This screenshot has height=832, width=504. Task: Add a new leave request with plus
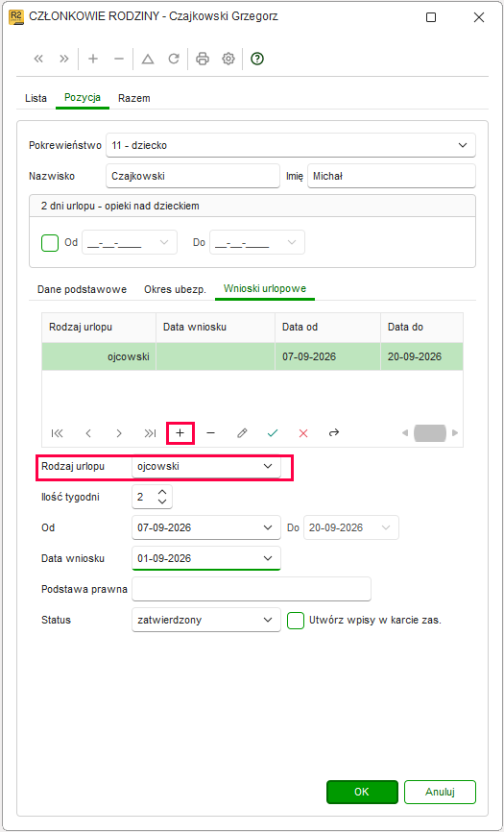pyautogui.click(x=180, y=433)
